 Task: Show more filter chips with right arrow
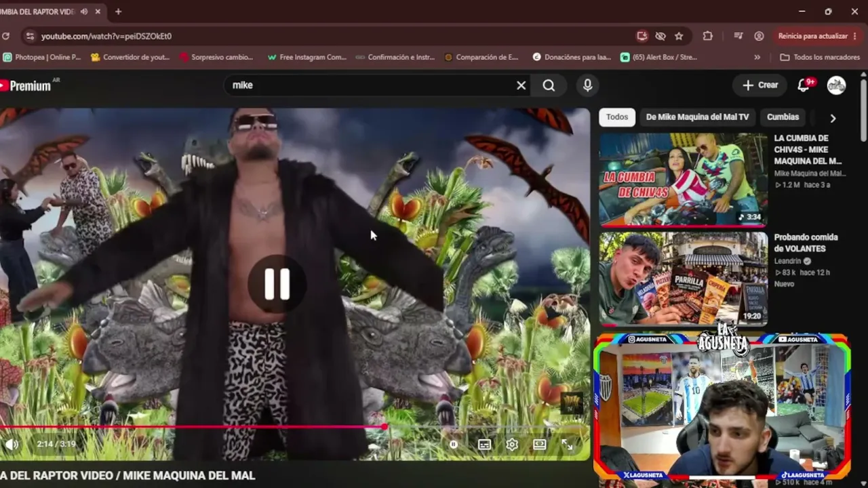pyautogui.click(x=833, y=118)
